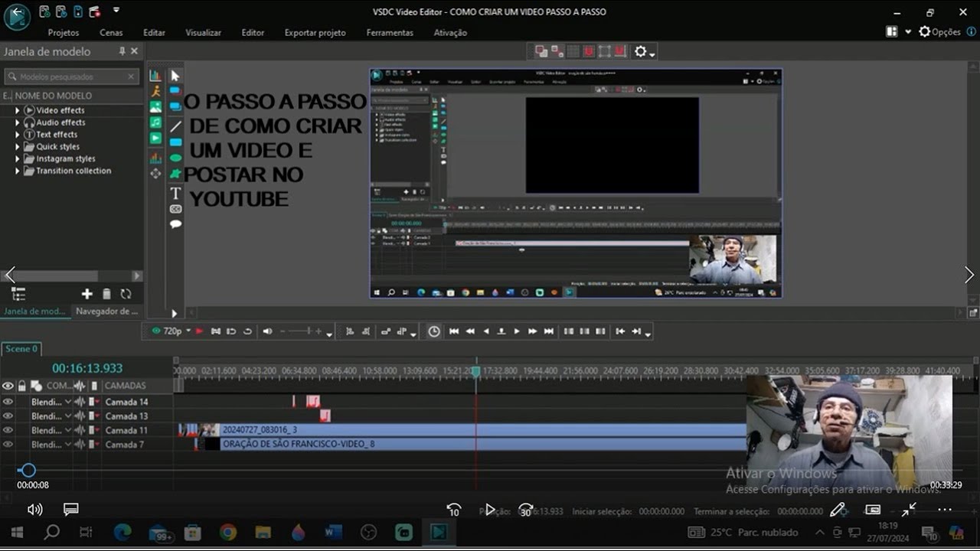Toggle the volume speaker in the video player
This screenshot has height=551, width=980.
click(35, 510)
